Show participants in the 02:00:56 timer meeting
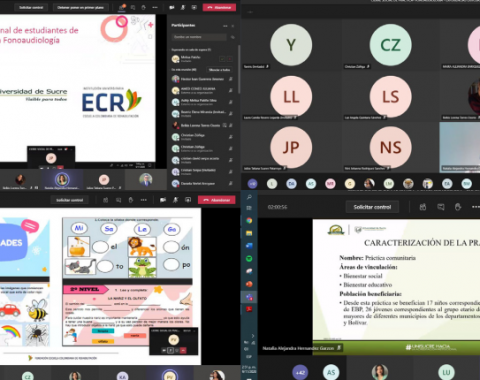Image resolution: width=480 pixels, height=380 pixels. [423, 207]
